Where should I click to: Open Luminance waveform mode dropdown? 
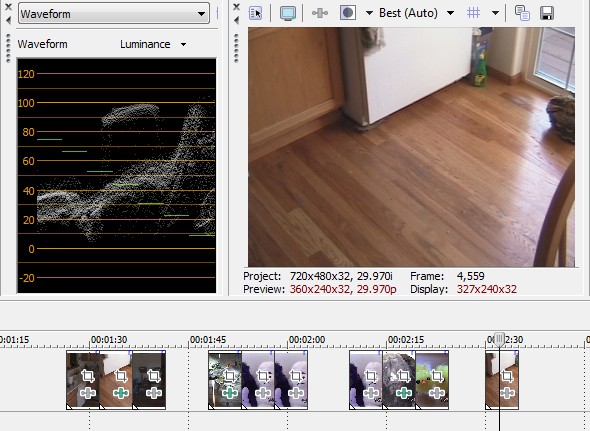point(153,44)
